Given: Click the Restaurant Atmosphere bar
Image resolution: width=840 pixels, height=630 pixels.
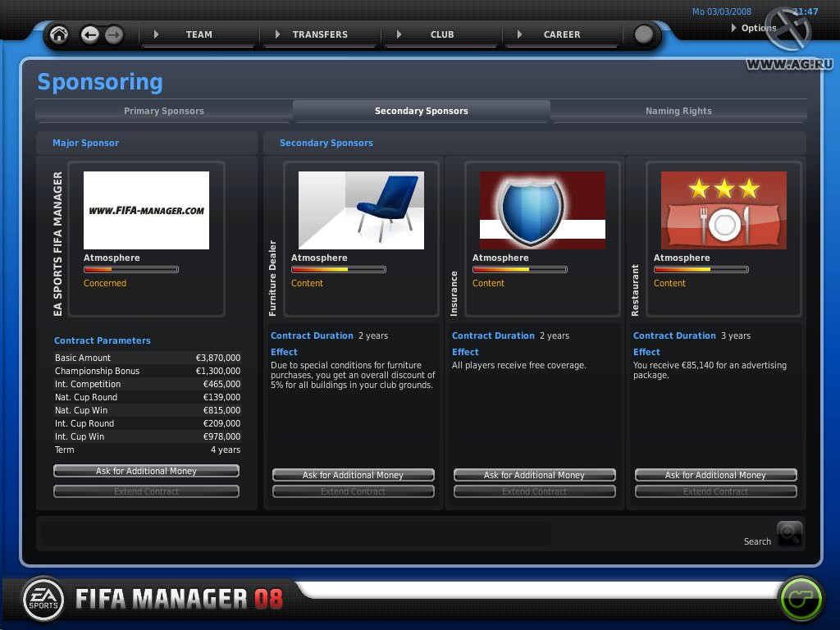Looking at the screenshot, I should 701,269.
